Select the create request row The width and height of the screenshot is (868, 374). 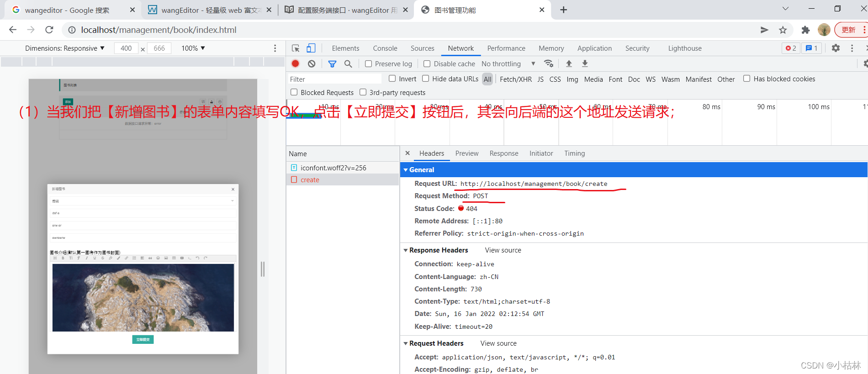343,180
